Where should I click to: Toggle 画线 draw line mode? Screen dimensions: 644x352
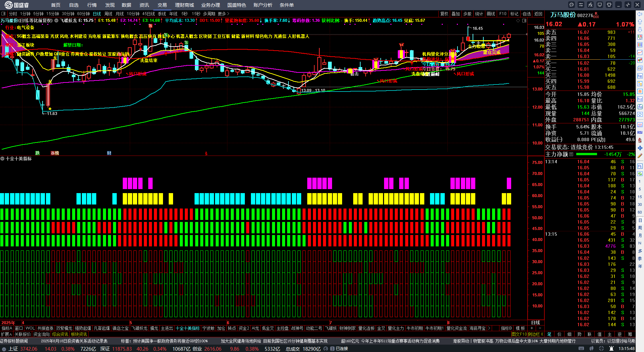pyautogui.click(x=491, y=14)
